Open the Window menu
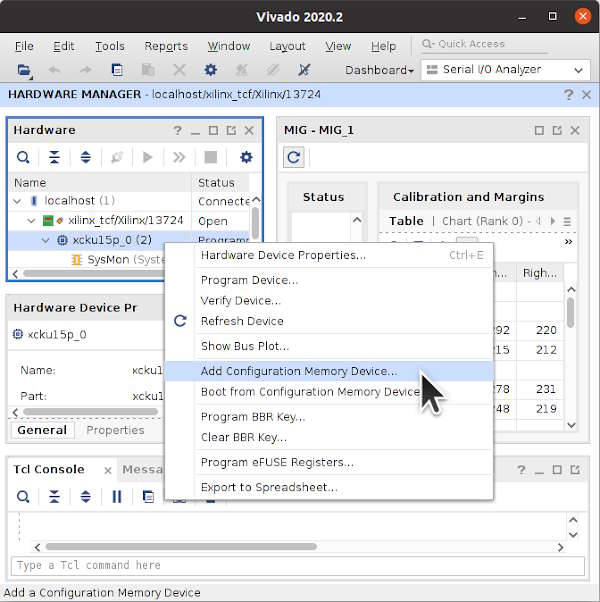The image size is (600, 602). coord(229,46)
